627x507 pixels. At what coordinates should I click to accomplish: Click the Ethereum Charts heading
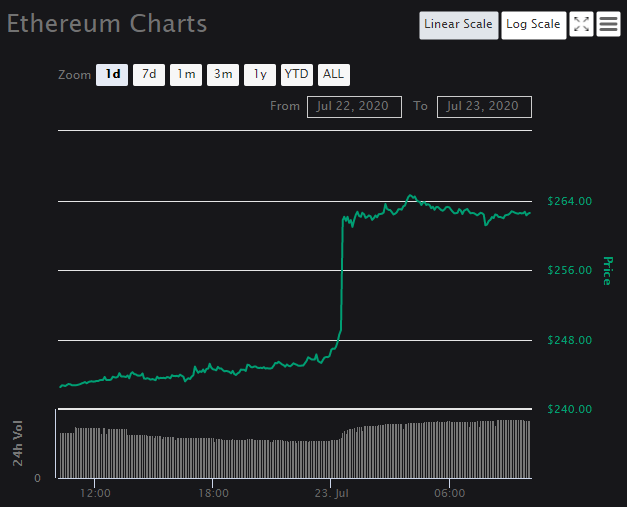click(x=107, y=24)
